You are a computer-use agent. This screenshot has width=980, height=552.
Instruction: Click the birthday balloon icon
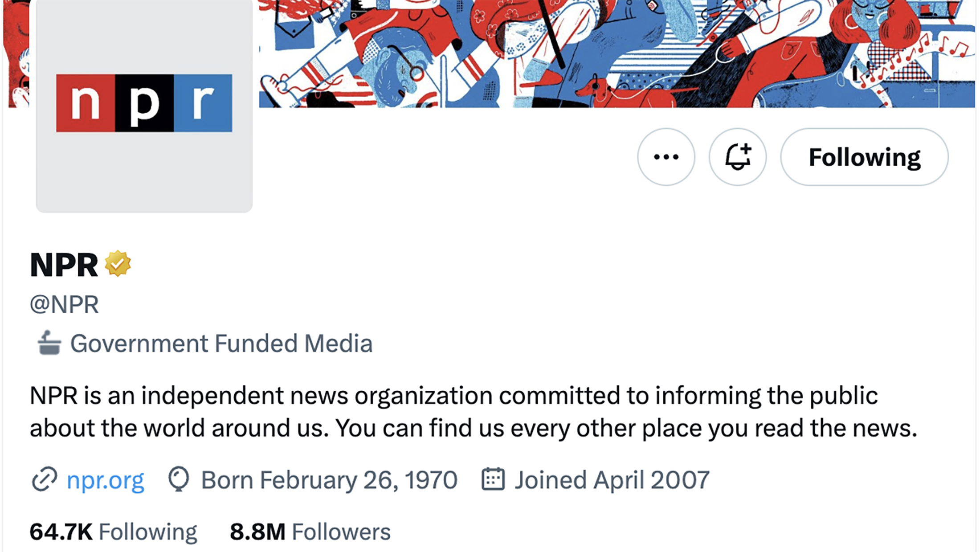(179, 479)
